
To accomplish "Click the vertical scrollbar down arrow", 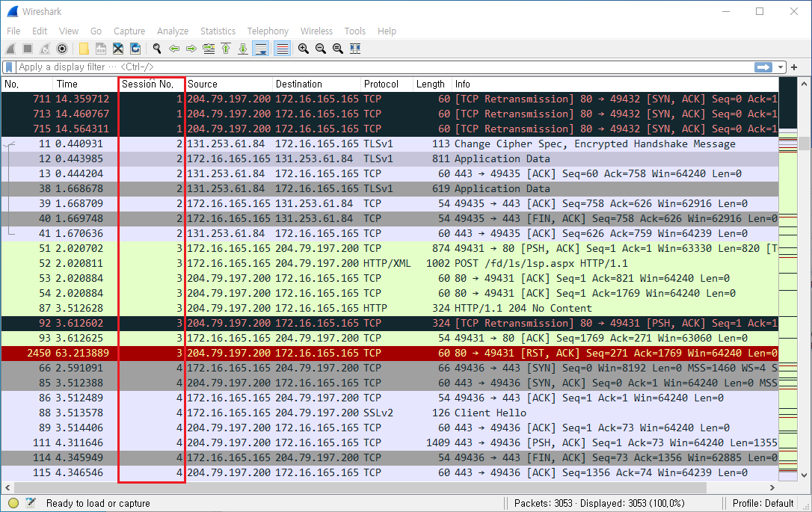I will click(x=805, y=475).
